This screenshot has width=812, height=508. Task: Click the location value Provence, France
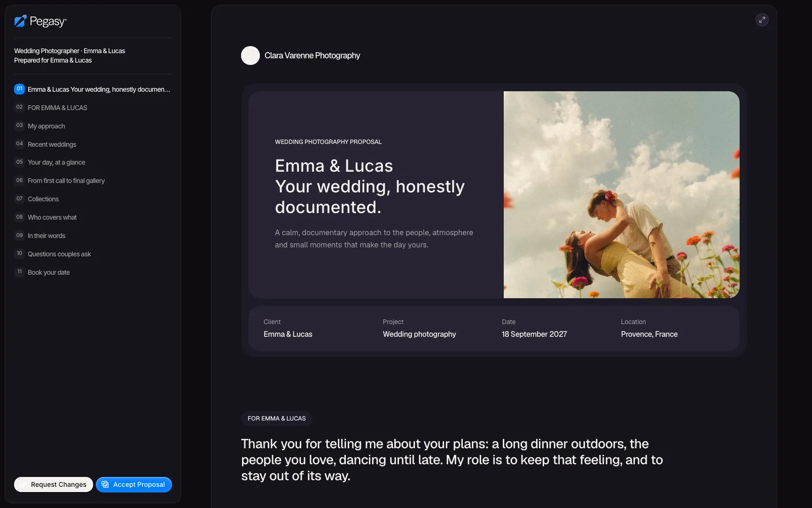[649, 334]
